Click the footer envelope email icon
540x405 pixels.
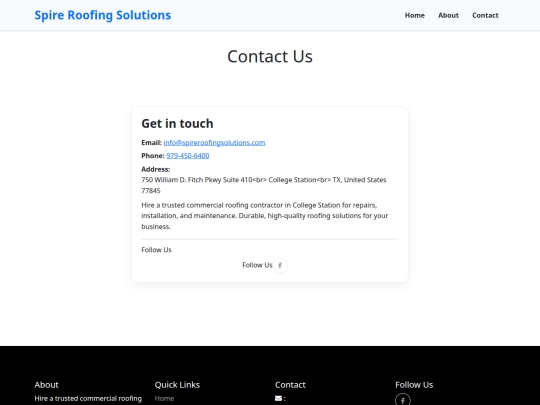(x=278, y=398)
